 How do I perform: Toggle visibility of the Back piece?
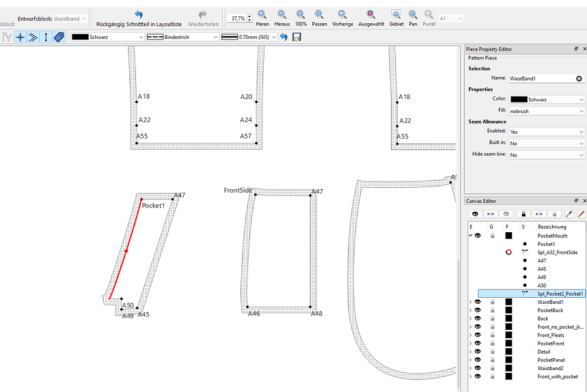click(x=478, y=318)
